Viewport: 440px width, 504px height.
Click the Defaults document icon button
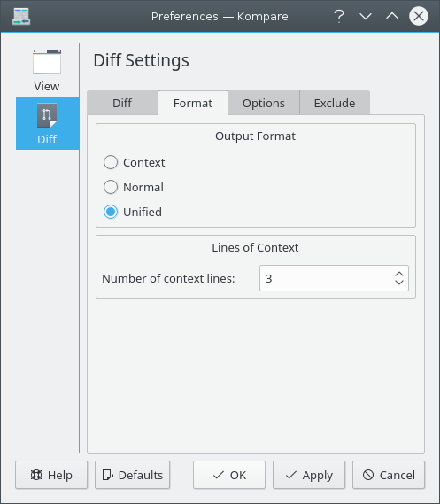[132, 475]
